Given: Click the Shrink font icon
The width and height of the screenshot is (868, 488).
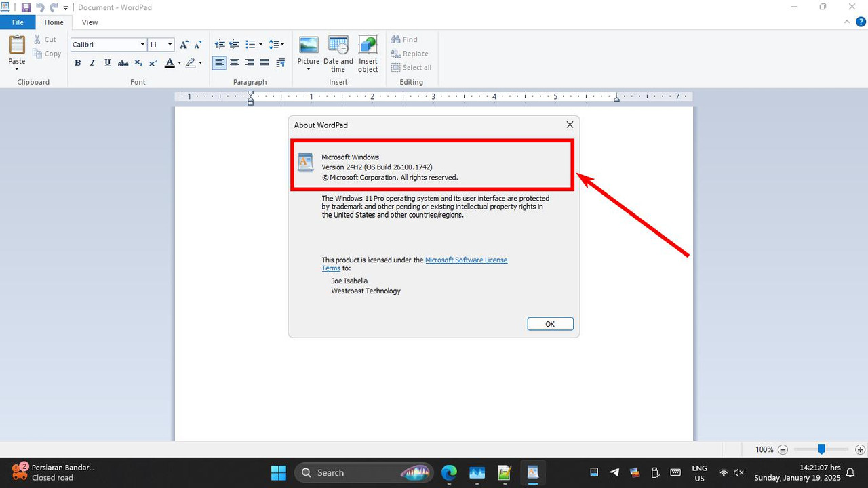Looking at the screenshot, I should tap(198, 45).
